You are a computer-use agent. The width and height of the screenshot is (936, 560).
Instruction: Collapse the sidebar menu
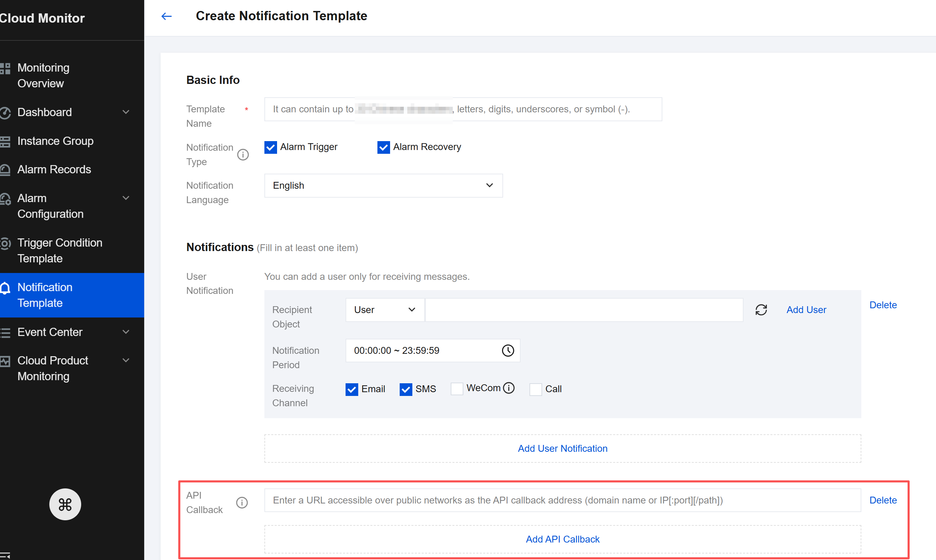coord(5,555)
